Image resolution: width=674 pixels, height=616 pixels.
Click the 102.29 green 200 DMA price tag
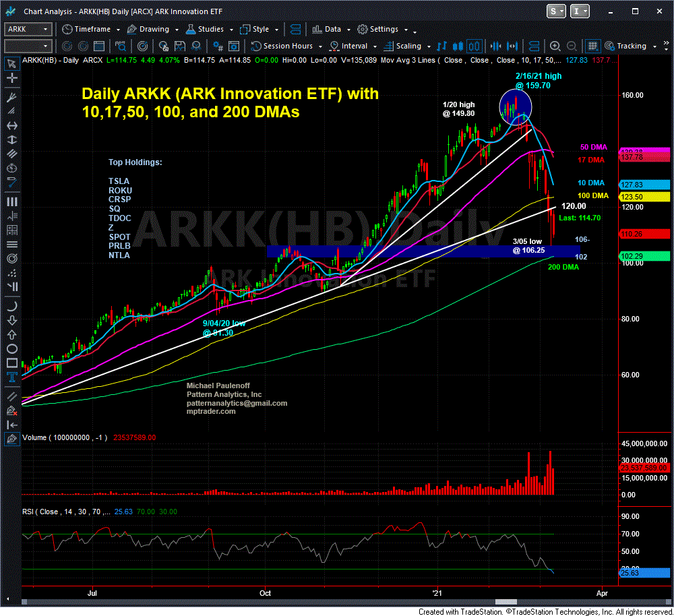644,256
